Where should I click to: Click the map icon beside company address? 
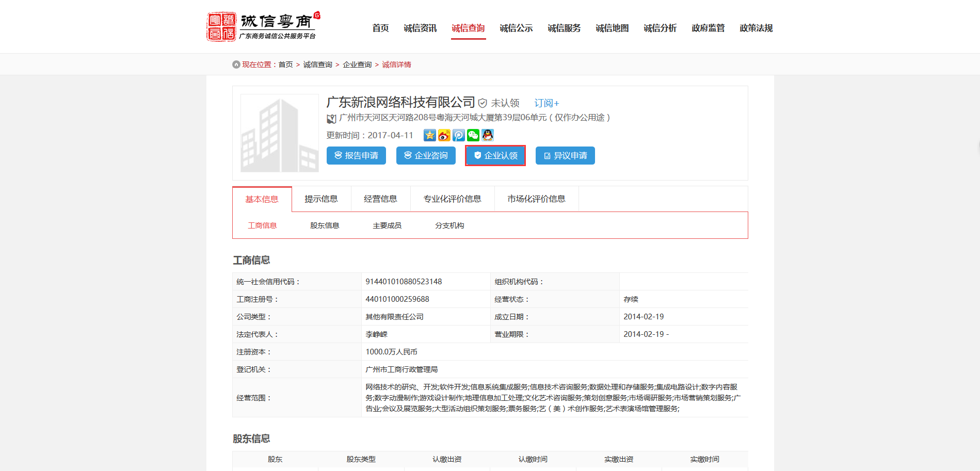point(331,119)
